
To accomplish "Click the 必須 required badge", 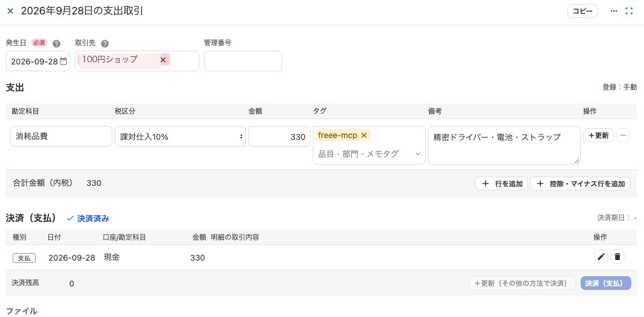I will click(39, 43).
